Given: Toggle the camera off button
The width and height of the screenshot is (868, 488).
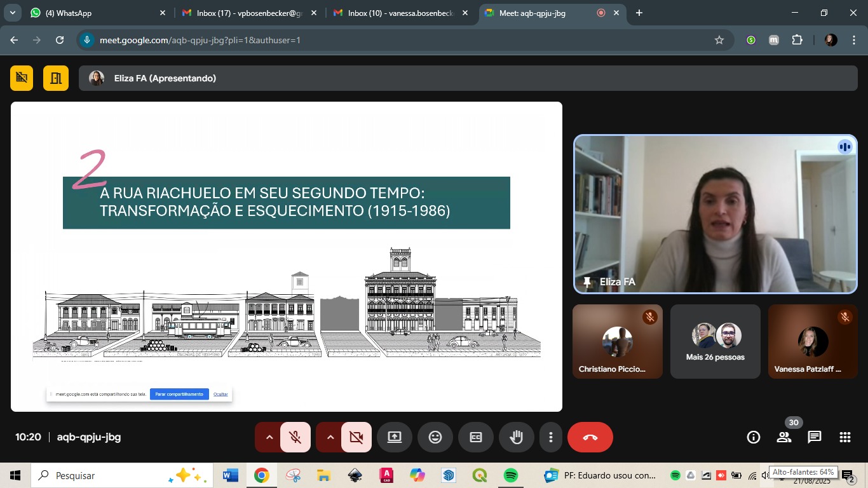Looking at the screenshot, I should tap(356, 437).
